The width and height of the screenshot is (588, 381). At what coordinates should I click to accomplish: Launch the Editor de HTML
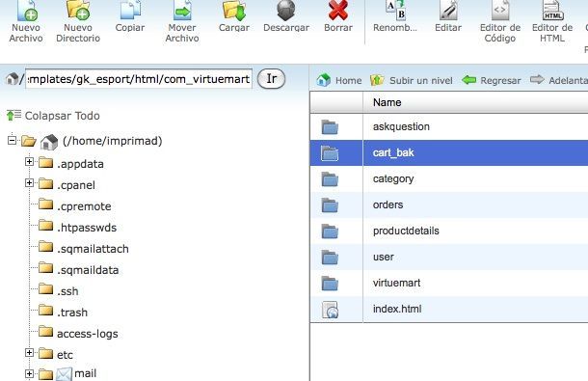coord(552,21)
